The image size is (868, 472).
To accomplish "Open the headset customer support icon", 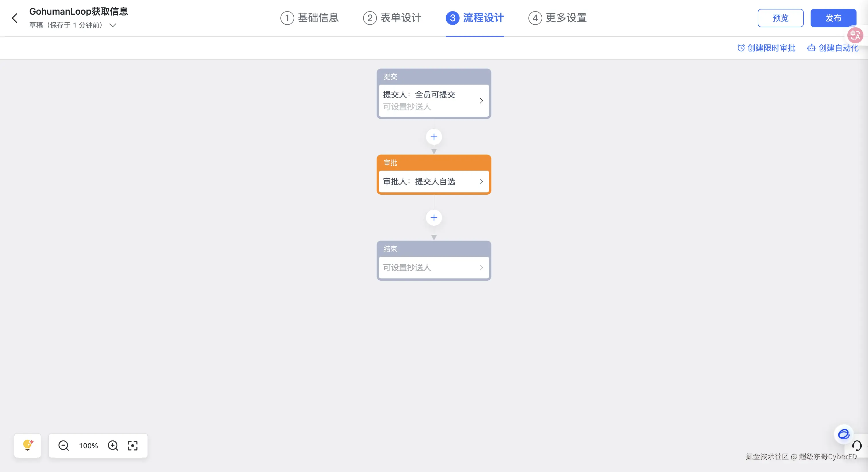I will pos(857,446).
